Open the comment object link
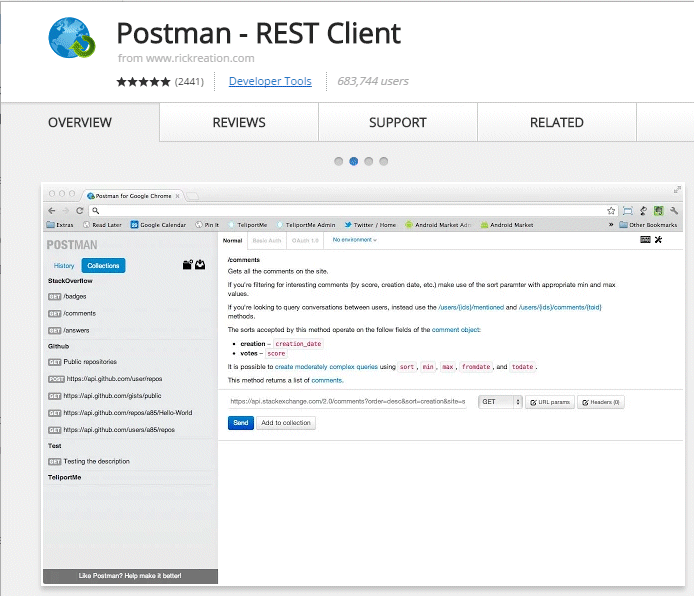Image resolution: width=694 pixels, height=596 pixels. coord(456,330)
